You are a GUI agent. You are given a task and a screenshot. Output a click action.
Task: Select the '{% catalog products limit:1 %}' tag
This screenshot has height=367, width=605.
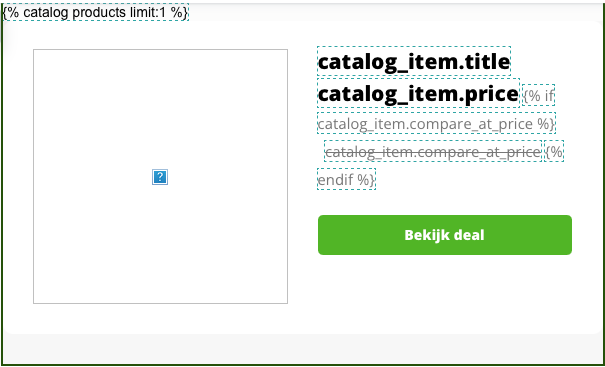coord(96,12)
